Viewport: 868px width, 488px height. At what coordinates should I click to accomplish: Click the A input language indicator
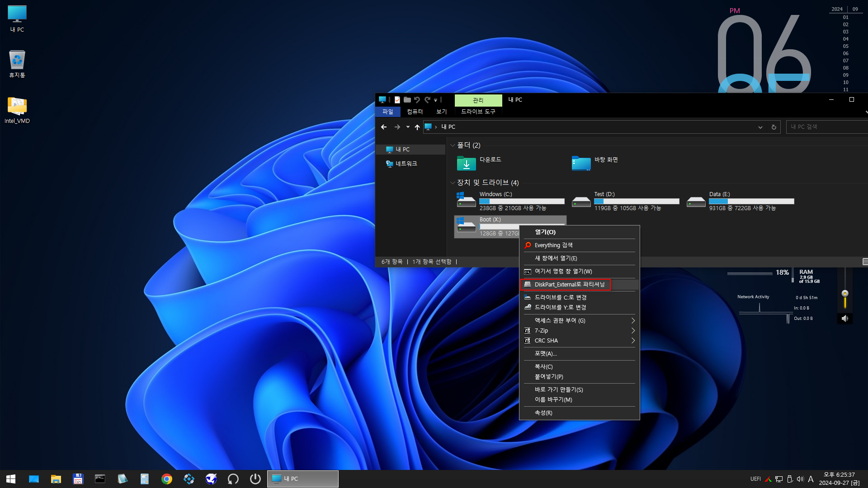pos(811,479)
